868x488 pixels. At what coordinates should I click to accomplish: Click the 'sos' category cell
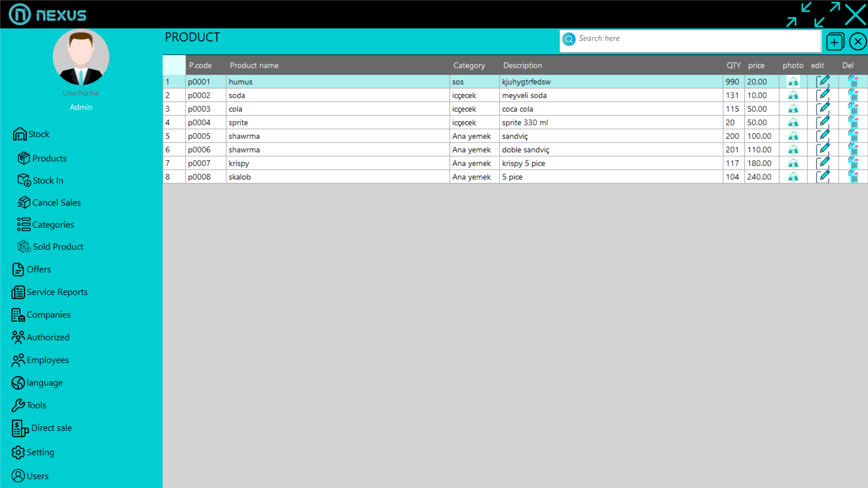click(474, 82)
